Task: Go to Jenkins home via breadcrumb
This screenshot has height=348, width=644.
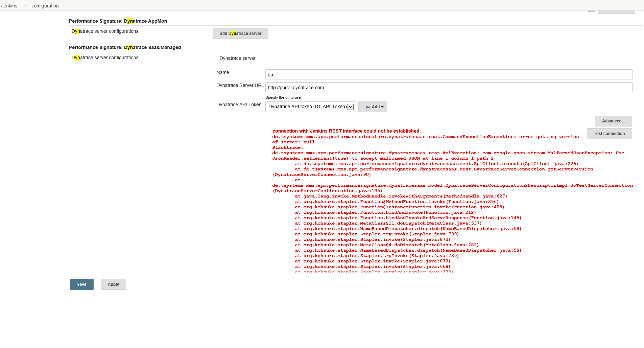Action: 9,6
